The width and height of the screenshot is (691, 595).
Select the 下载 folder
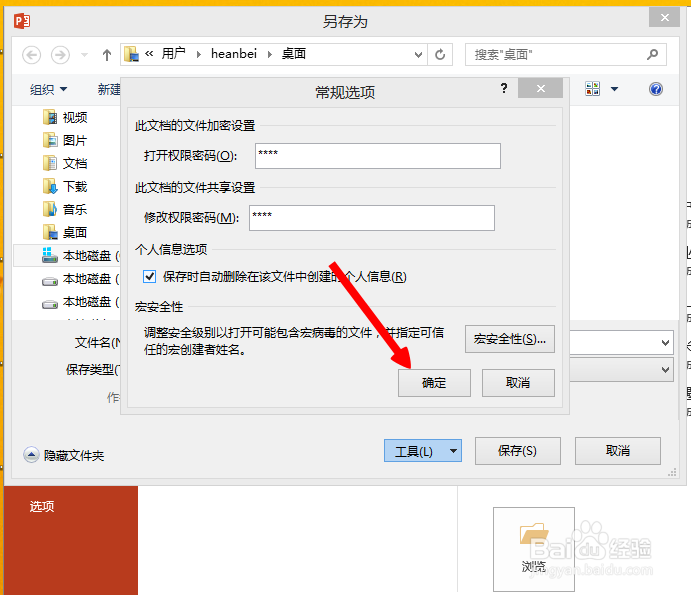point(65,186)
